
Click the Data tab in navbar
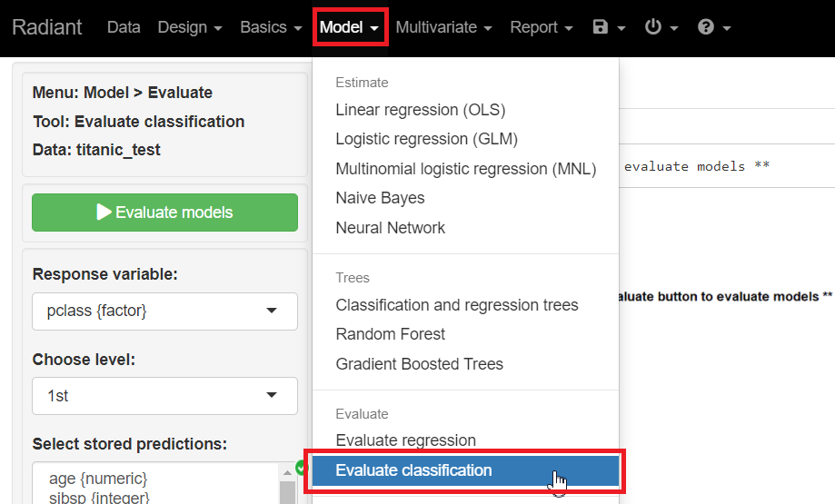point(124,27)
